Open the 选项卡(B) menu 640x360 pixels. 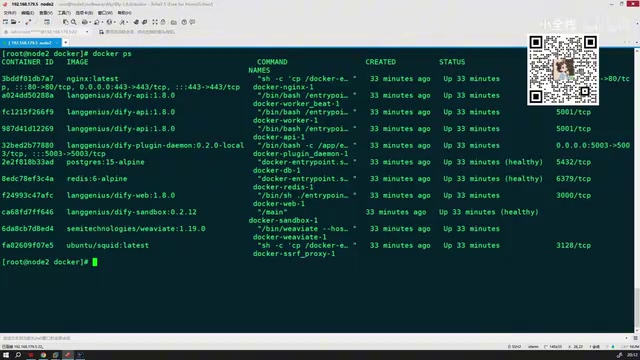pyautogui.click(x=84, y=13)
